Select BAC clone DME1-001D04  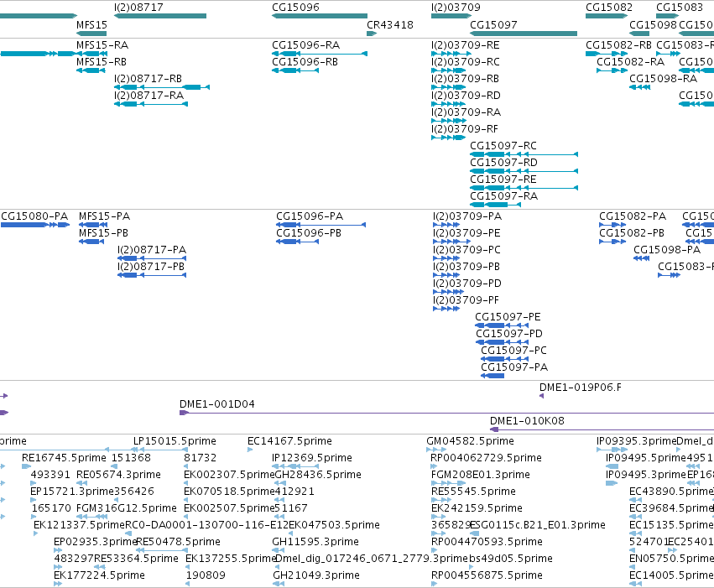coord(446,413)
